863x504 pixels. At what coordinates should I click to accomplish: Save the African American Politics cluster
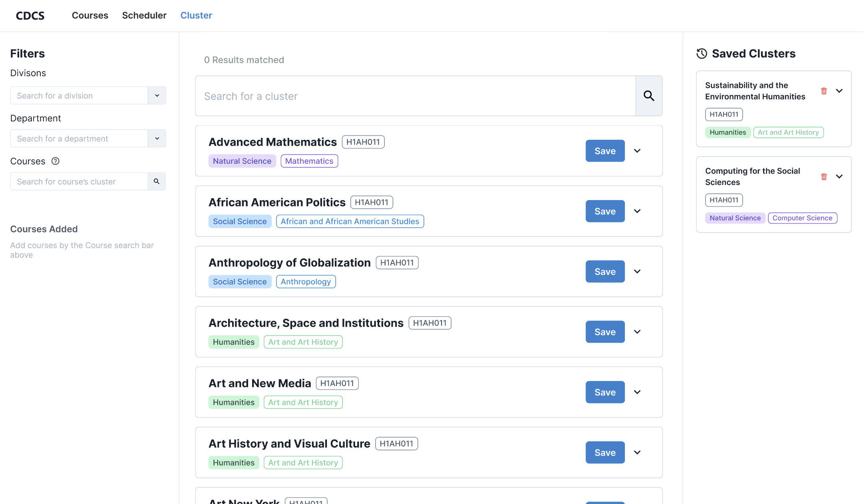click(605, 211)
